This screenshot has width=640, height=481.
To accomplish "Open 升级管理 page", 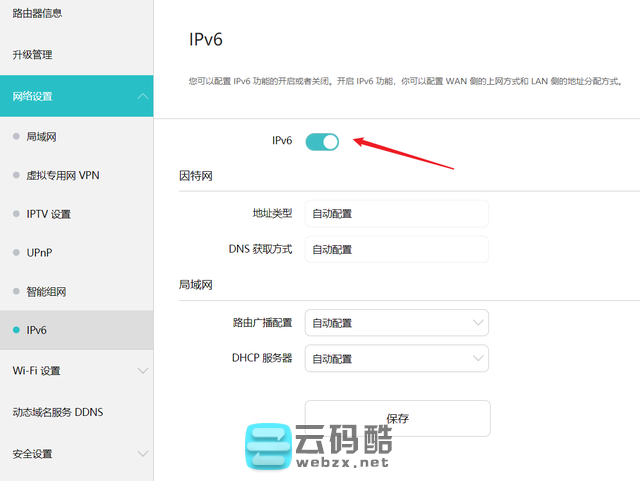I will pyautogui.click(x=32, y=55).
